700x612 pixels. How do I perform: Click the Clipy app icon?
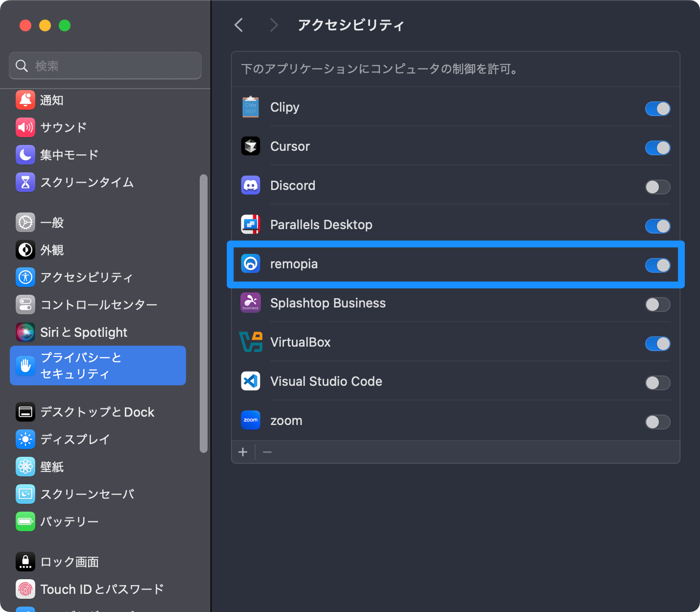tap(251, 107)
